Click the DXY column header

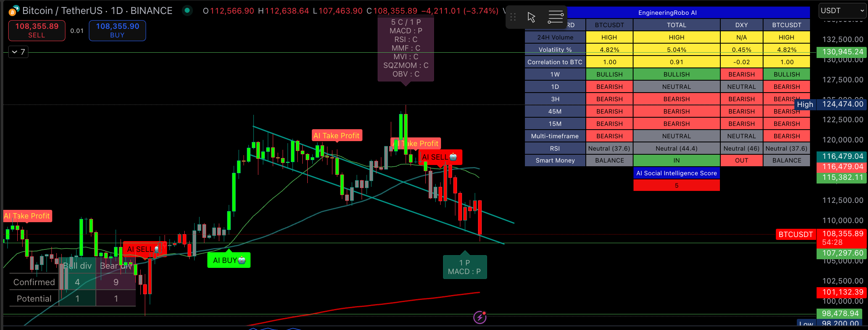pos(742,25)
